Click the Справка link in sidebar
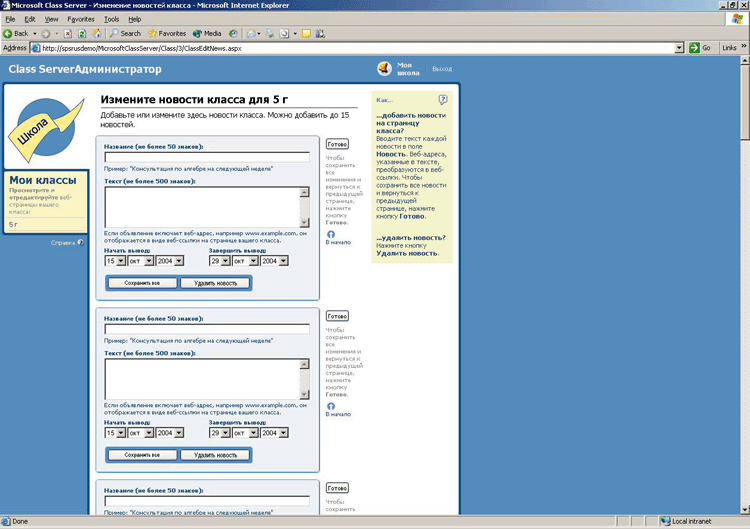 click(63, 242)
